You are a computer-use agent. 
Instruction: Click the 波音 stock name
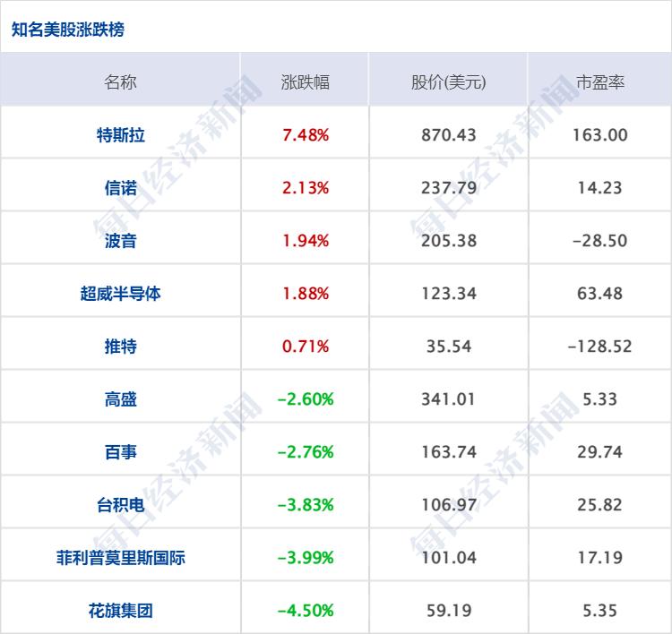pyautogui.click(x=120, y=241)
